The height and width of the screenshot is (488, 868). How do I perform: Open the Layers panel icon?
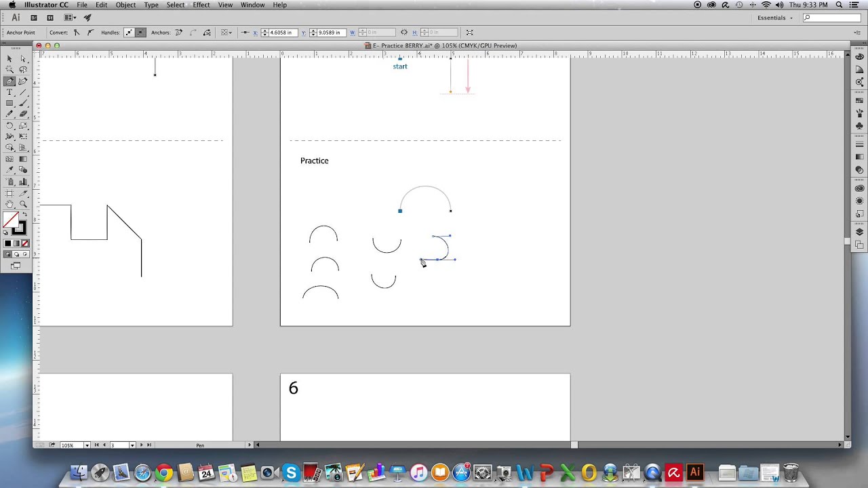[859, 232]
